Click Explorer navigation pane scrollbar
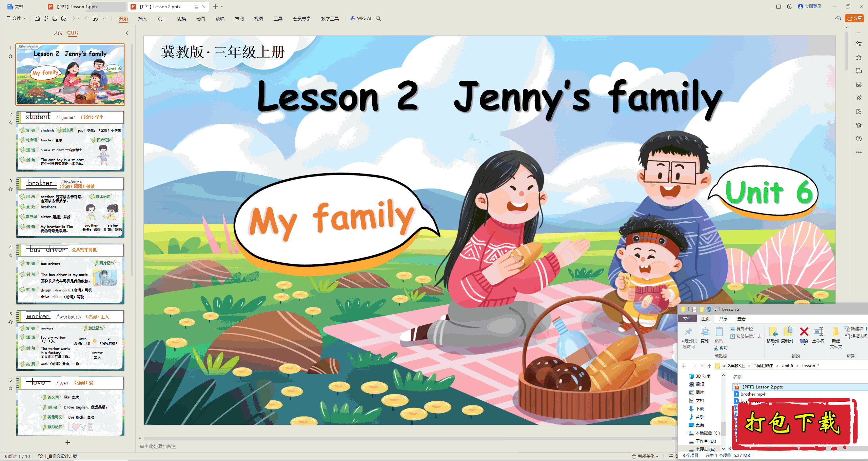The width and height of the screenshot is (868, 461). click(723, 429)
